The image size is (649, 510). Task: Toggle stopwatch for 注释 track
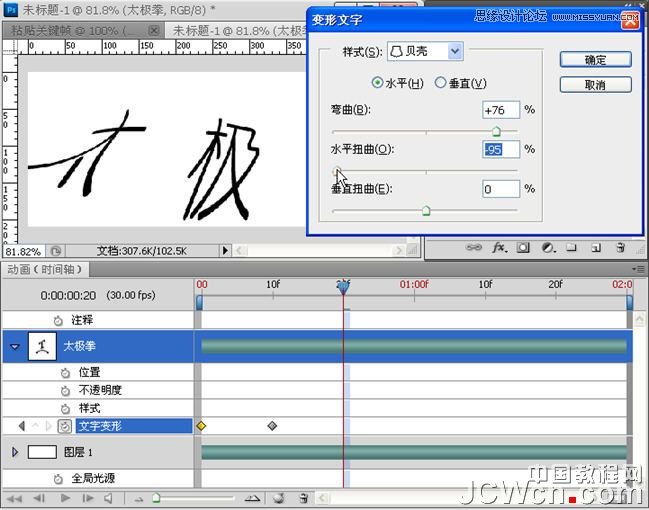pos(58,320)
